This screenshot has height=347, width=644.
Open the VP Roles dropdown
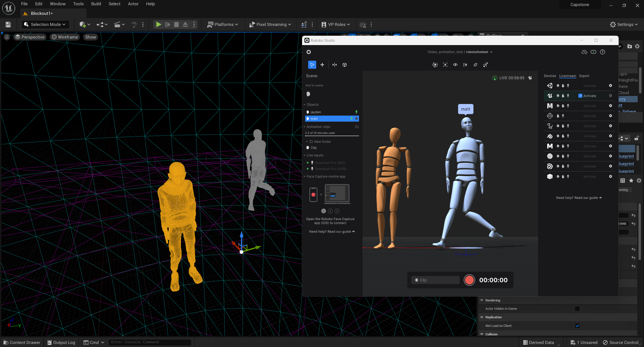pyautogui.click(x=336, y=24)
